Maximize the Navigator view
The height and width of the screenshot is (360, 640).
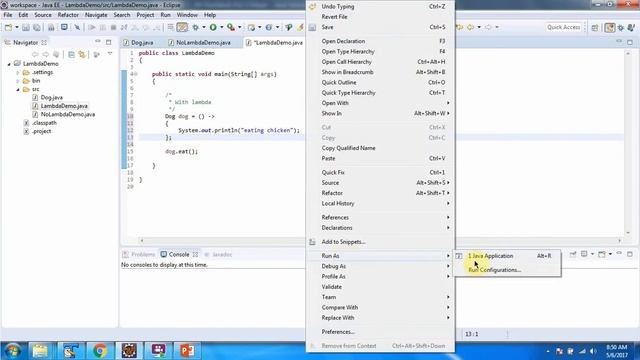[x=109, y=42]
